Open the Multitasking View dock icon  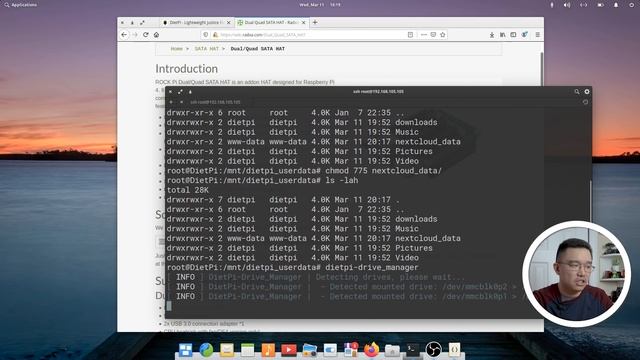(186, 350)
